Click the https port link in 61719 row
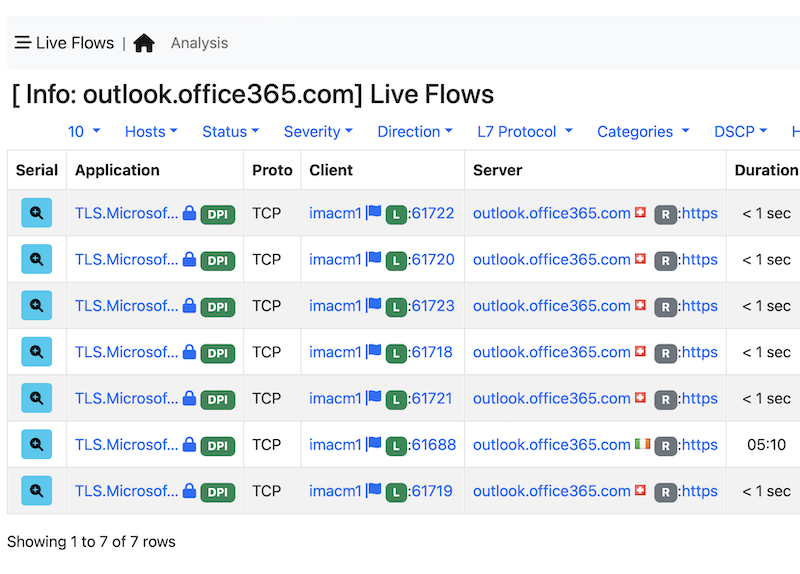The height and width of the screenshot is (574, 800). 699,491
